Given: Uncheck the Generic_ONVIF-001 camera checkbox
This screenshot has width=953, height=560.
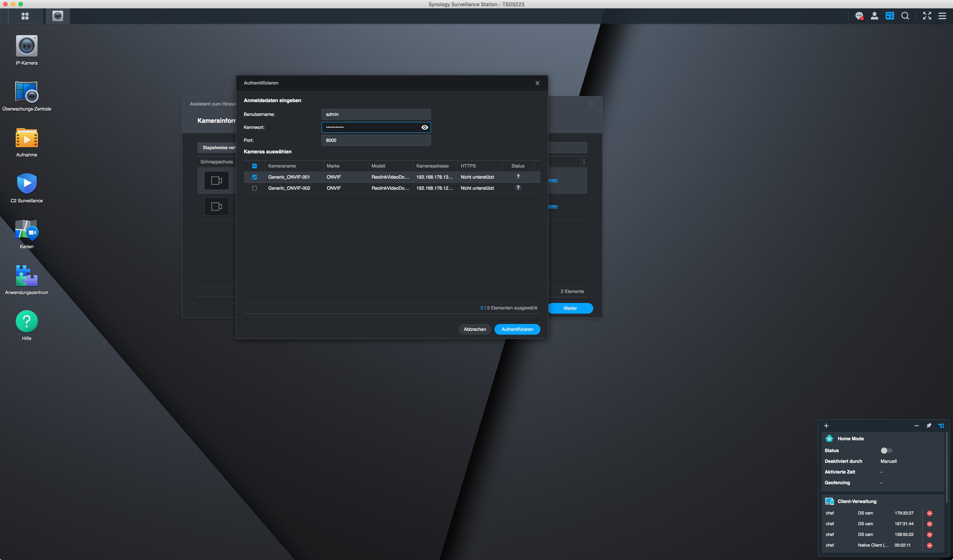Looking at the screenshot, I should 255,177.
